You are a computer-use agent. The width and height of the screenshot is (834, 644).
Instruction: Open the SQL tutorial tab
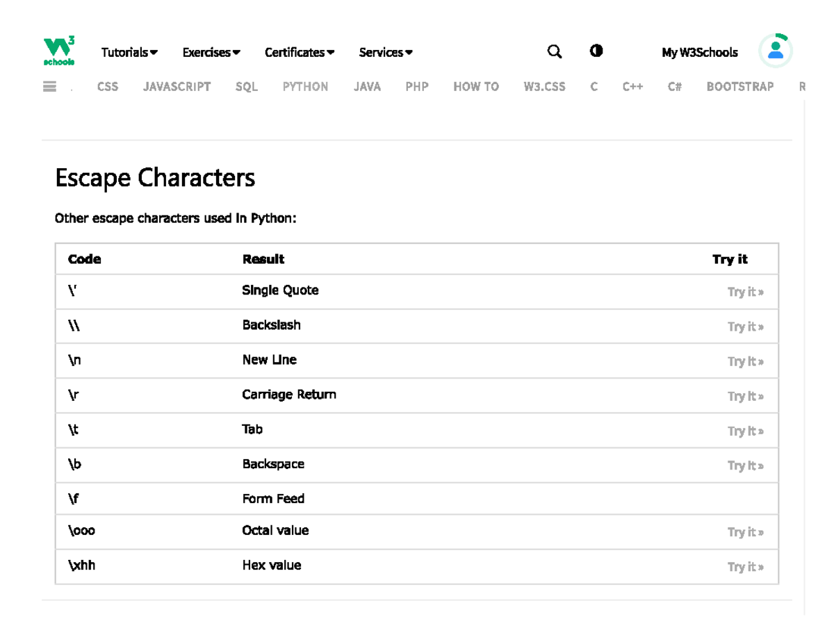tap(246, 87)
